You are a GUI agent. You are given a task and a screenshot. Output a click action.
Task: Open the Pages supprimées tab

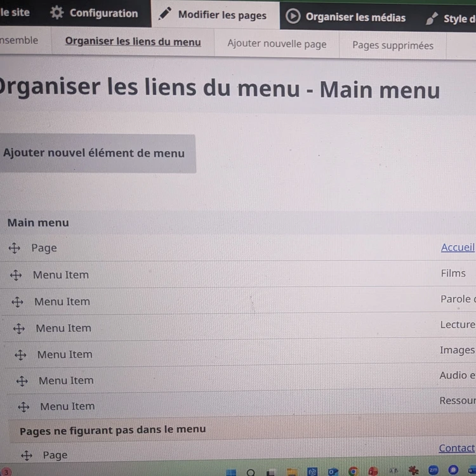pos(393,45)
